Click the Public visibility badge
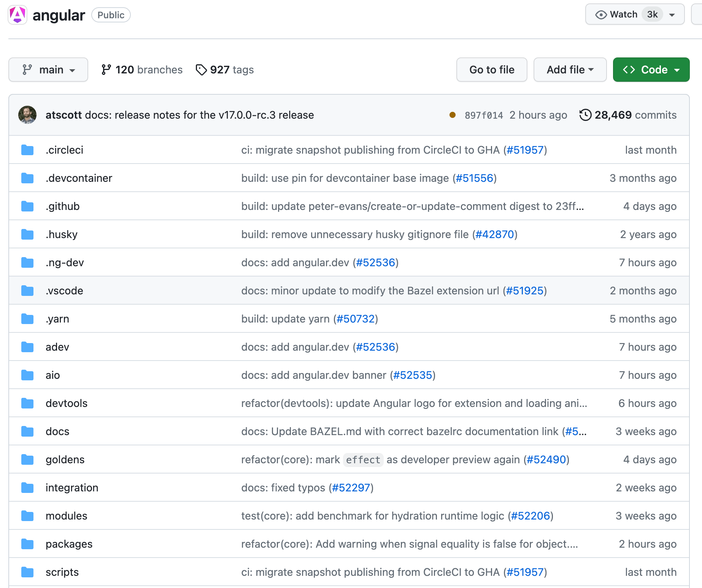The height and width of the screenshot is (588, 702). pos(111,15)
